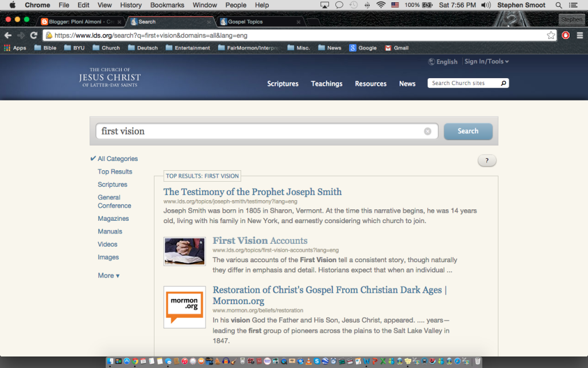The height and width of the screenshot is (368, 588).
Task: Switch to the Blogger: Ploni Almoni tab
Action: pos(81,22)
